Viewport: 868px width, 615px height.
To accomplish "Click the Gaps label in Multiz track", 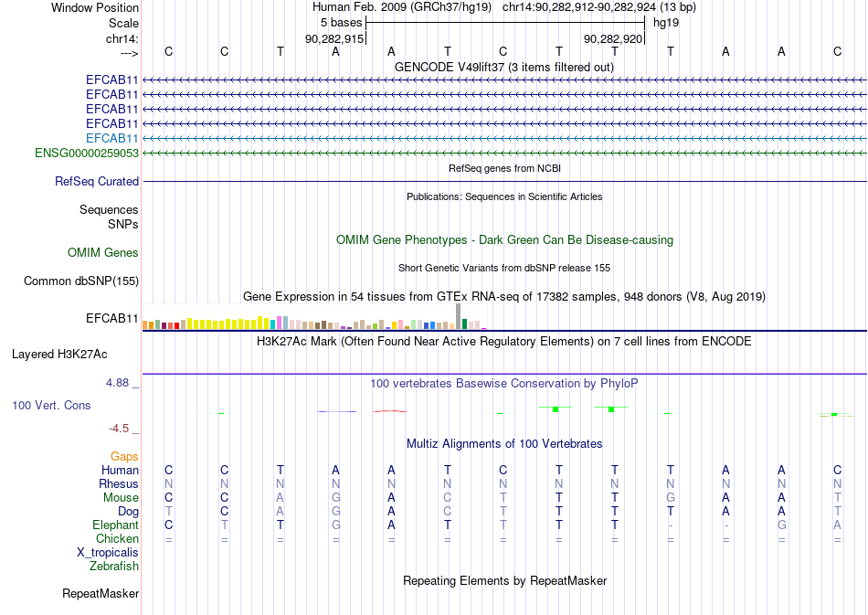I will click(124, 457).
